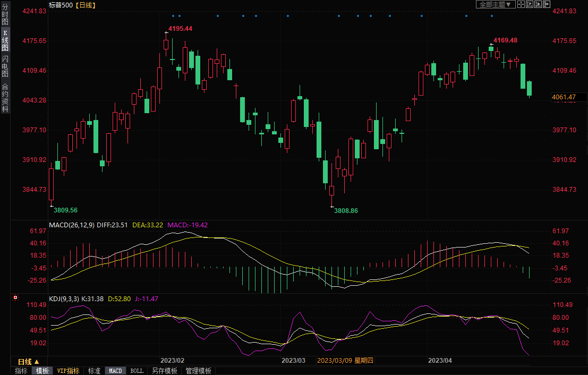
Task: Open the 合约资料 side tab
Action: pos(5,98)
